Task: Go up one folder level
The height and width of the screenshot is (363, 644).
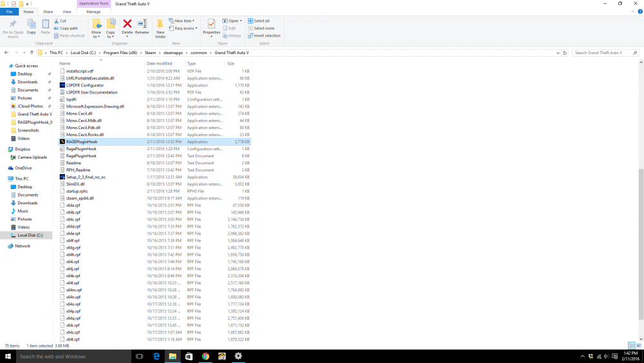Action: pos(32,53)
